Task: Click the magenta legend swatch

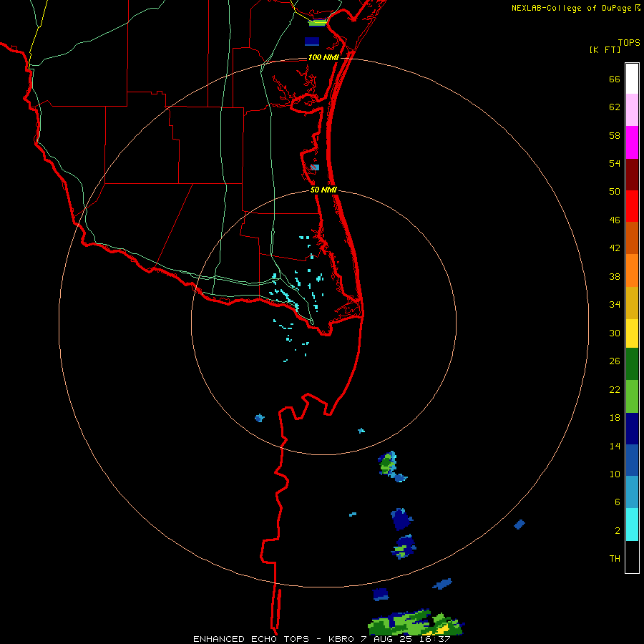Action: [x=632, y=142]
